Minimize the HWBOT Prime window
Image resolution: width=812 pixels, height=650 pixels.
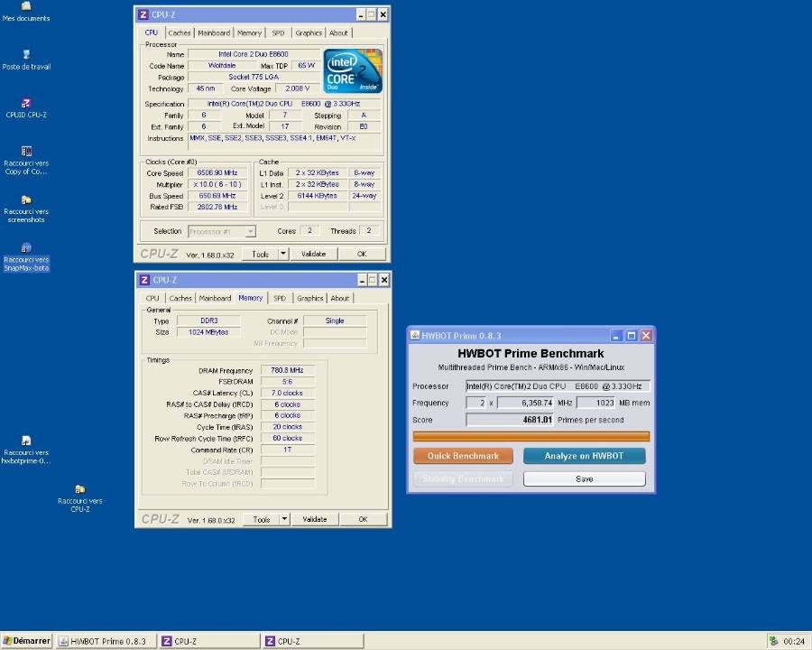tap(615, 336)
